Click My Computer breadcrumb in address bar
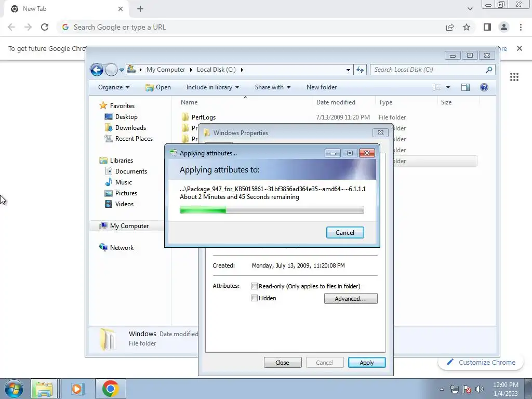The width and height of the screenshot is (532, 399). (166, 70)
